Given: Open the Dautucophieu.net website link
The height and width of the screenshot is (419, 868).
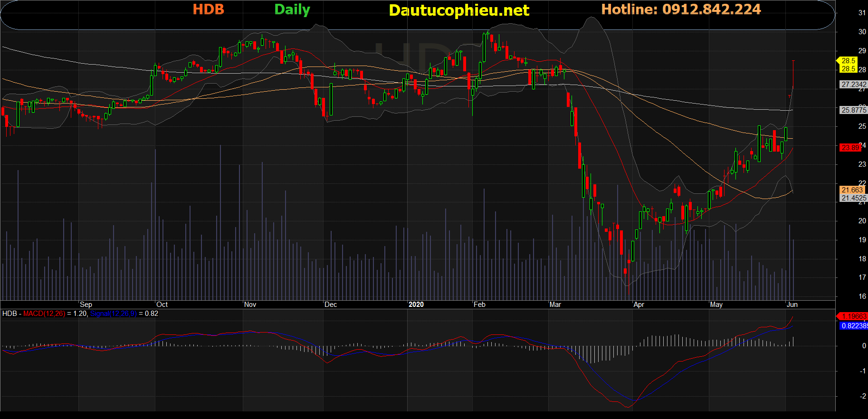Looking at the screenshot, I should [458, 10].
